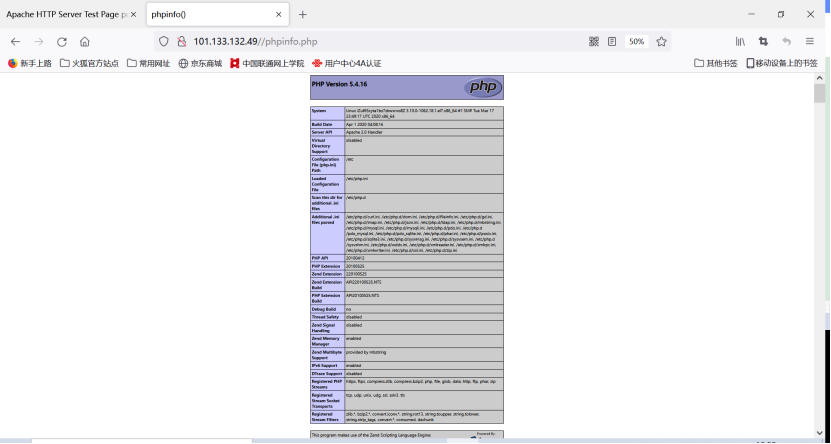Click the PHP Version 5.4.16 heading
Image resolution: width=831 pixels, height=444 pixels.
[339, 84]
